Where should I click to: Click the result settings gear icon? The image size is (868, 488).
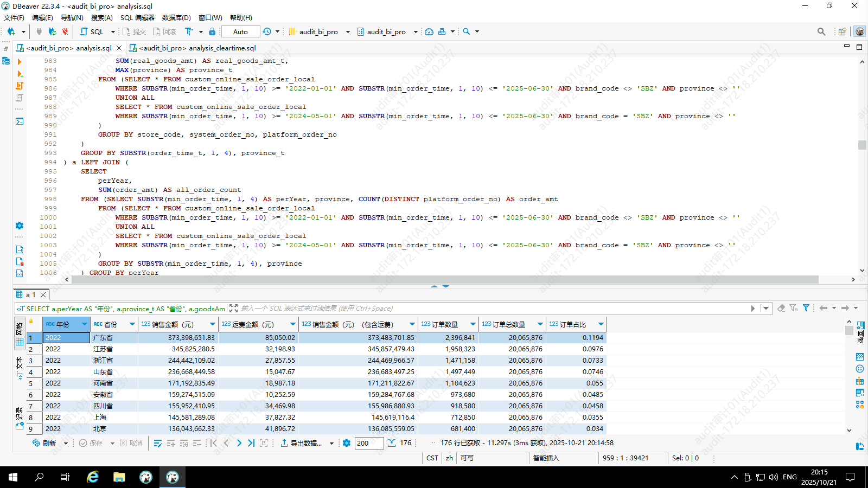tap(347, 443)
